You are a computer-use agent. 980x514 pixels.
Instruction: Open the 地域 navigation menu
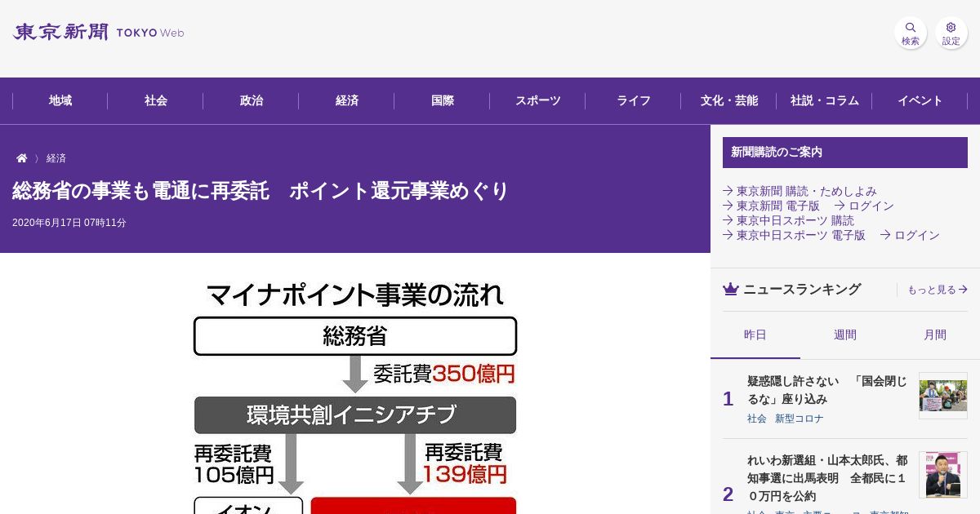pos(60,101)
